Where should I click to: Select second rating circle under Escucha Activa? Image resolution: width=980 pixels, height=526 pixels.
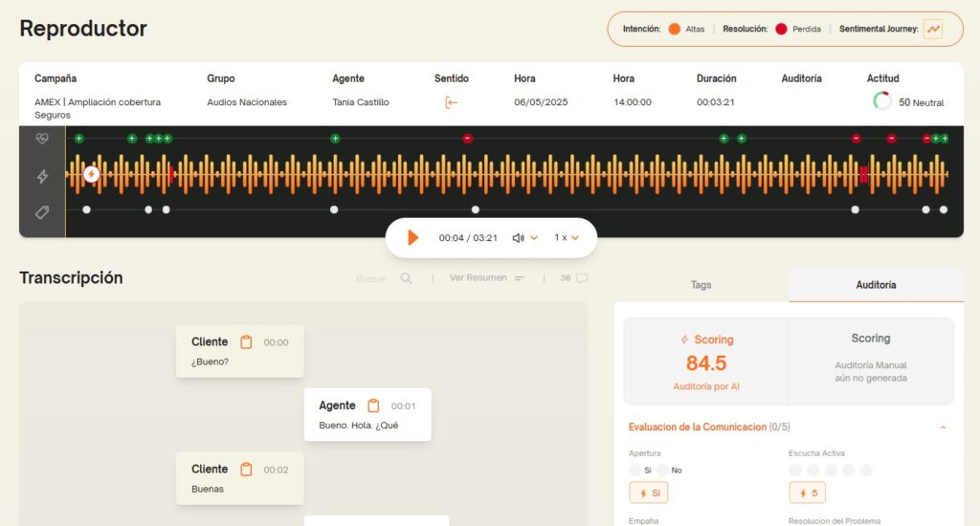click(813, 471)
